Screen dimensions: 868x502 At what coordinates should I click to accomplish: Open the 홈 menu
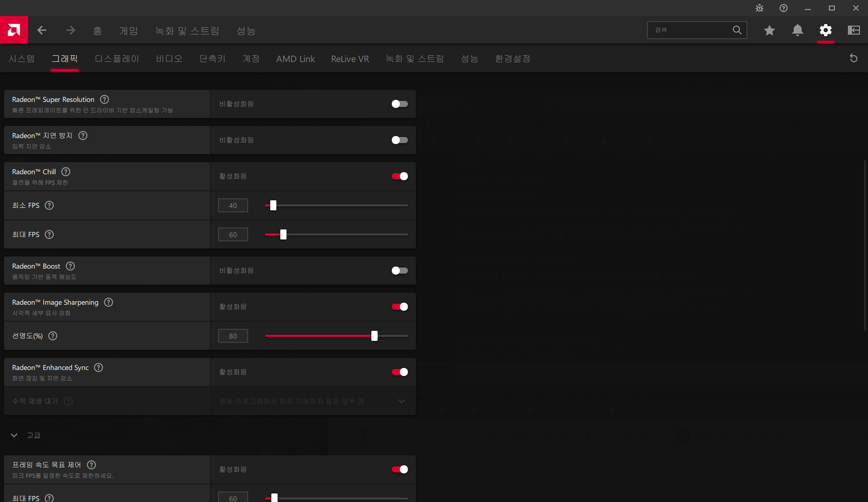(97, 31)
